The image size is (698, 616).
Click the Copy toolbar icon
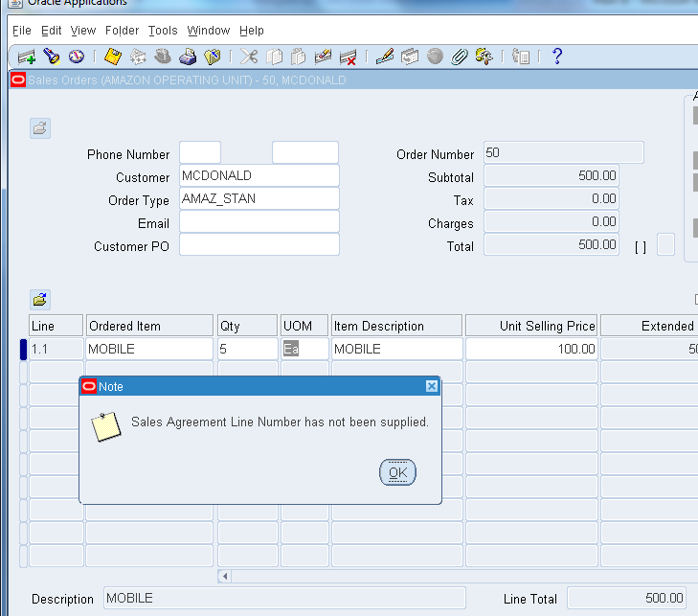click(274, 57)
